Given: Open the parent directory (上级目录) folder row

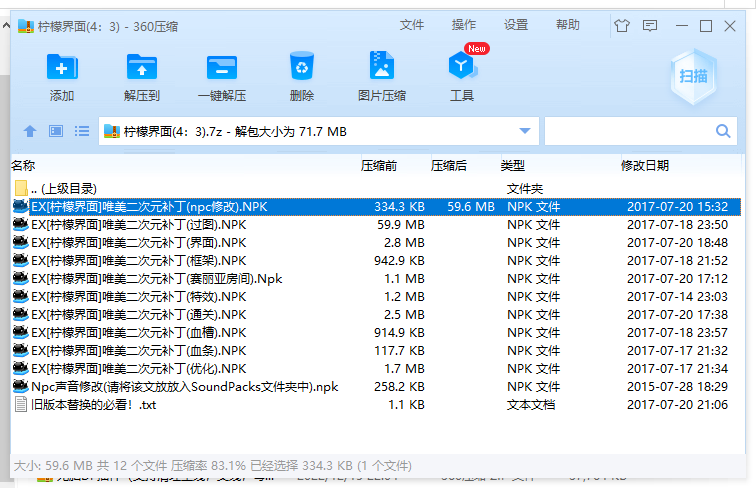Looking at the screenshot, I should point(63,188).
